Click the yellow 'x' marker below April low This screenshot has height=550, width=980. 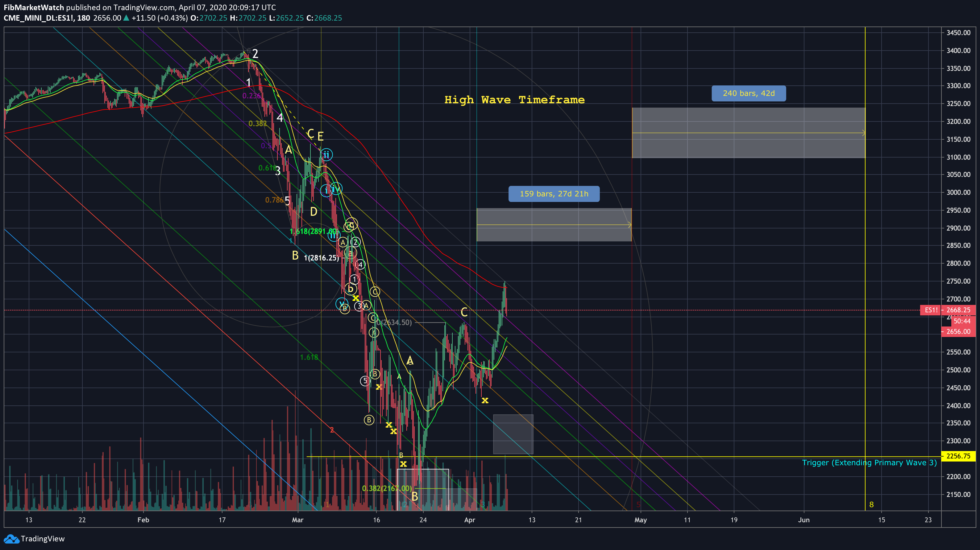485,400
